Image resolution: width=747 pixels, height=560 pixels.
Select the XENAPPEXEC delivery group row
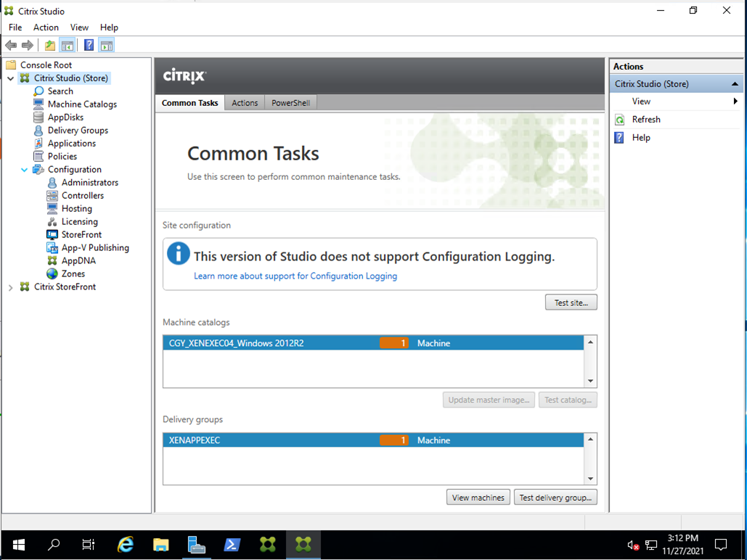(373, 440)
